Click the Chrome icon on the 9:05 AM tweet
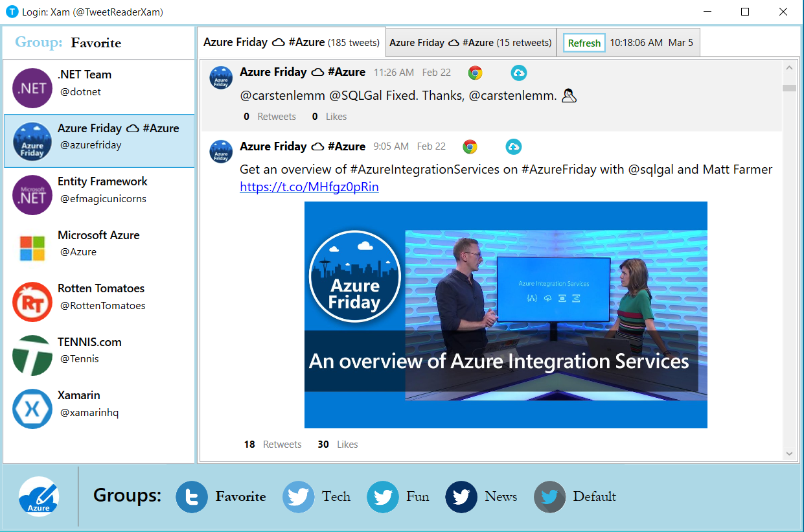 coord(470,147)
